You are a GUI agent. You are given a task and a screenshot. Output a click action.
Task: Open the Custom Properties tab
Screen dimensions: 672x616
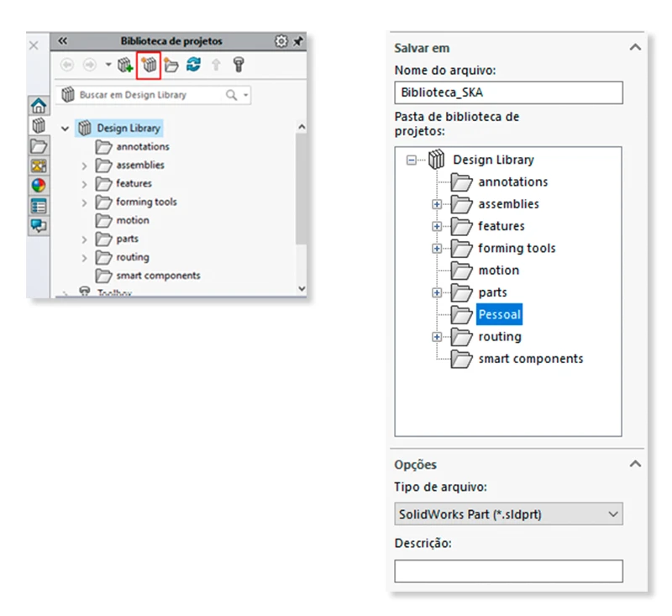(39, 206)
